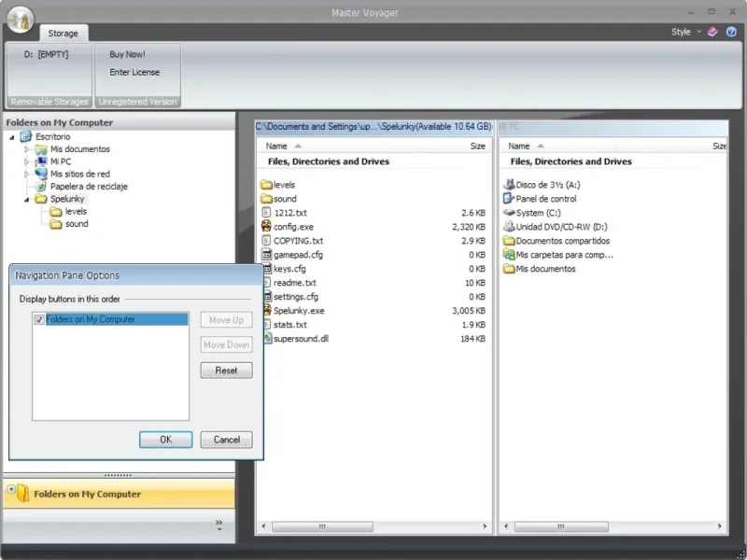This screenshot has height=560, width=747.
Task: Select the Papelera de reciclaje recycle icon
Action: (41, 186)
